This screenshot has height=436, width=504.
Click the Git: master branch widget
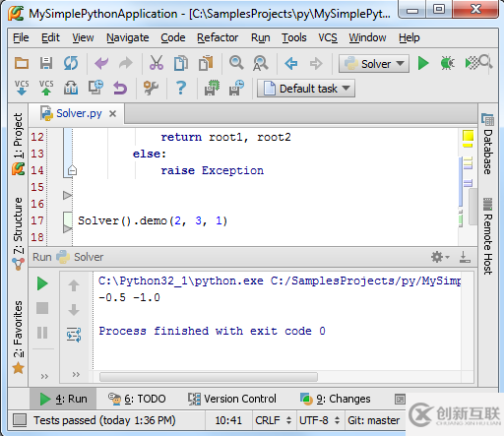373,420
